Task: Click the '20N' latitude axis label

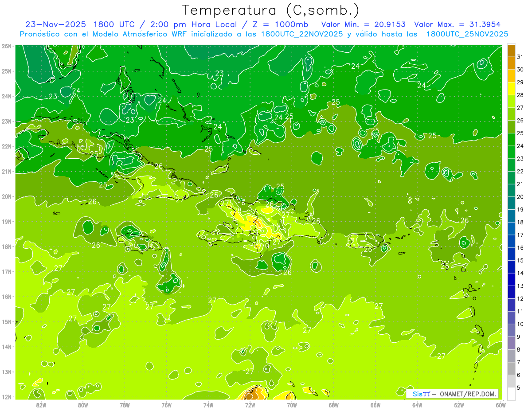Action: (7, 196)
